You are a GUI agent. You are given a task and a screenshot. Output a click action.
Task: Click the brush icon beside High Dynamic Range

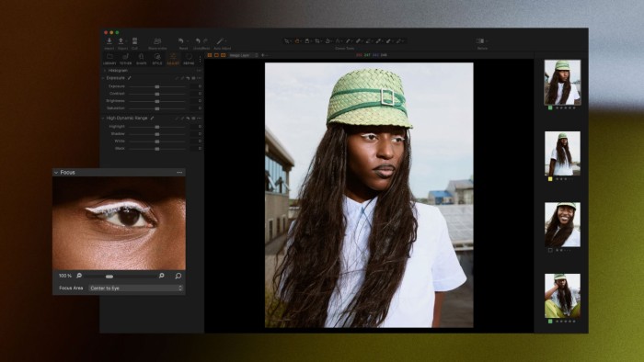[x=152, y=119]
